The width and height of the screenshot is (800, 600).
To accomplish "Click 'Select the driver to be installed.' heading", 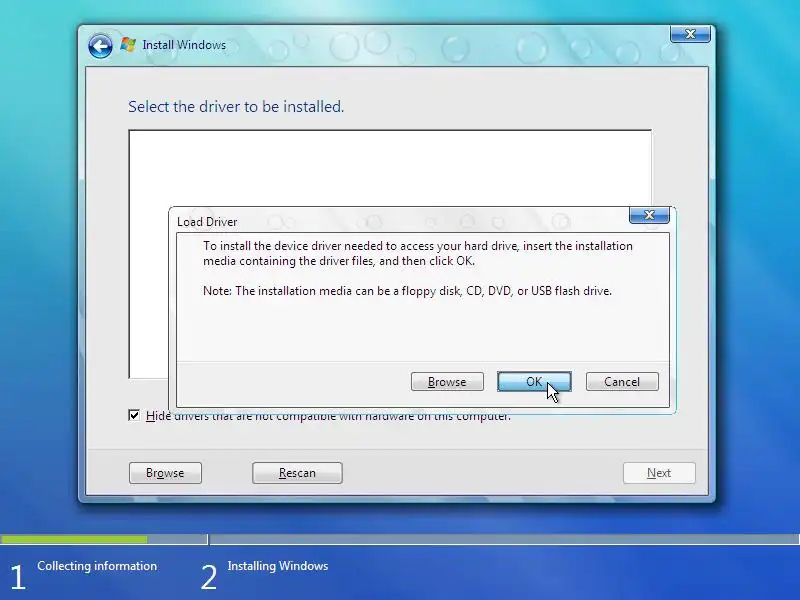I will point(236,107).
